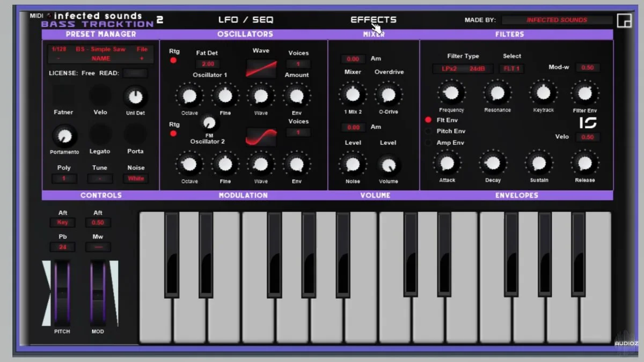Click the Mod-w value field 0.50
The width and height of the screenshot is (644, 362).
tap(588, 68)
